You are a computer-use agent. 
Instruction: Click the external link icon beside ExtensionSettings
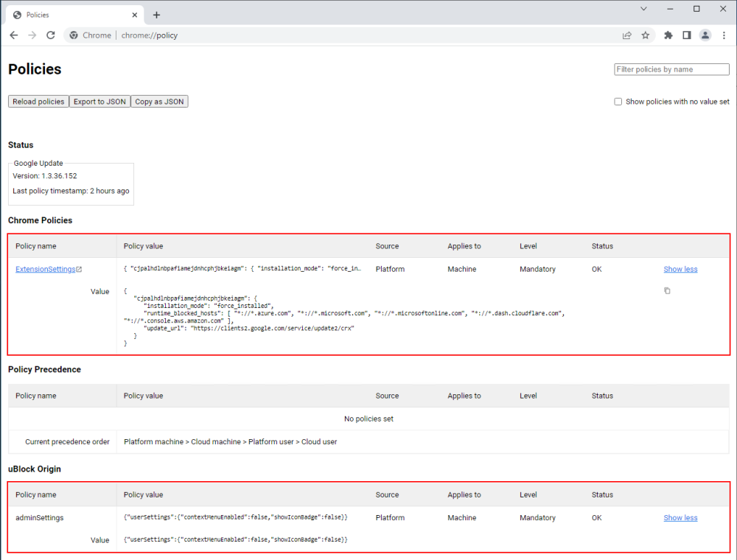79,269
